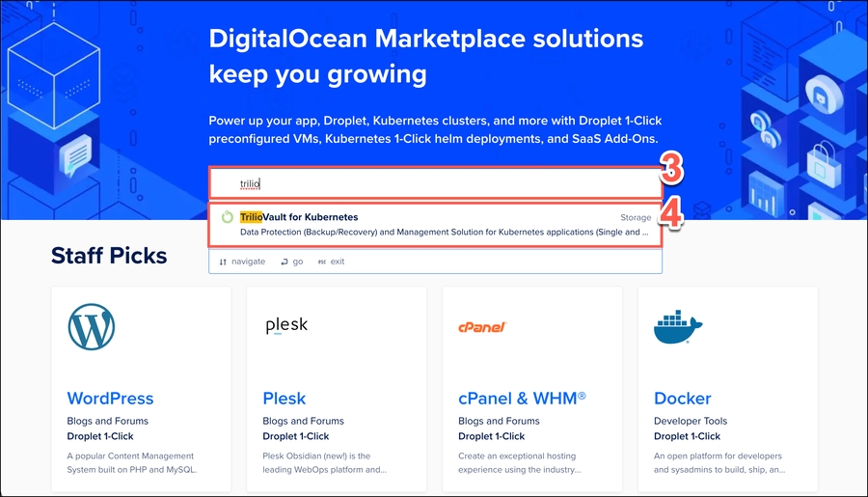This screenshot has height=497, width=868.
Task: Open the cPanel & WHM title link
Action: pyautogui.click(x=522, y=399)
